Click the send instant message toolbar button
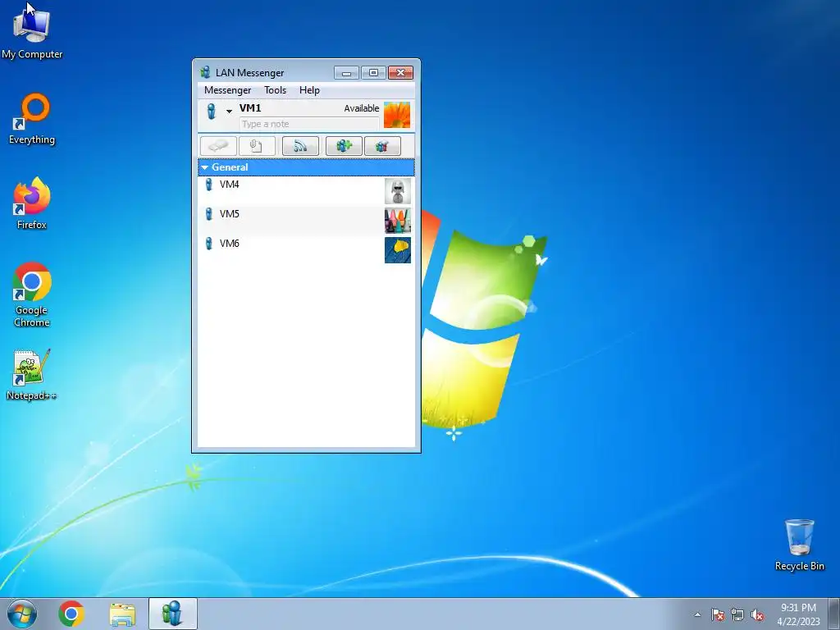This screenshot has width=840, height=630. [x=218, y=146]
